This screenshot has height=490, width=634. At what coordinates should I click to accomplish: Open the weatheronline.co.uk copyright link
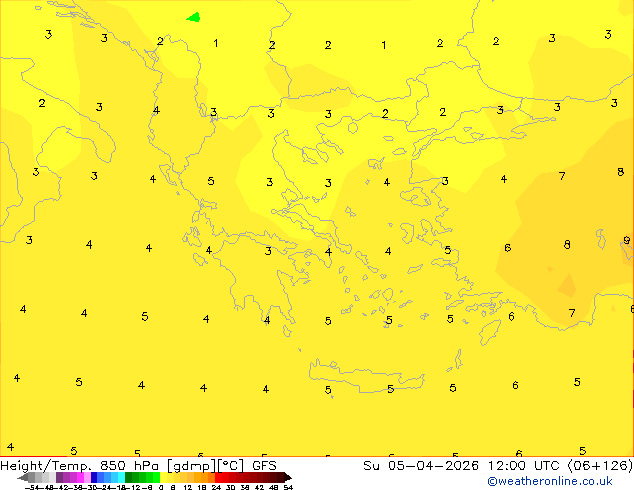point(550,481)
